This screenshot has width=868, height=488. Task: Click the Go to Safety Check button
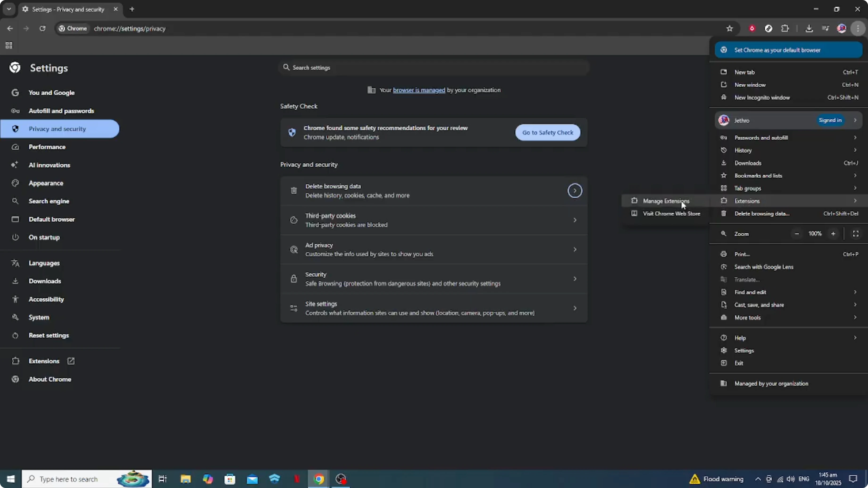coord(547,132)
